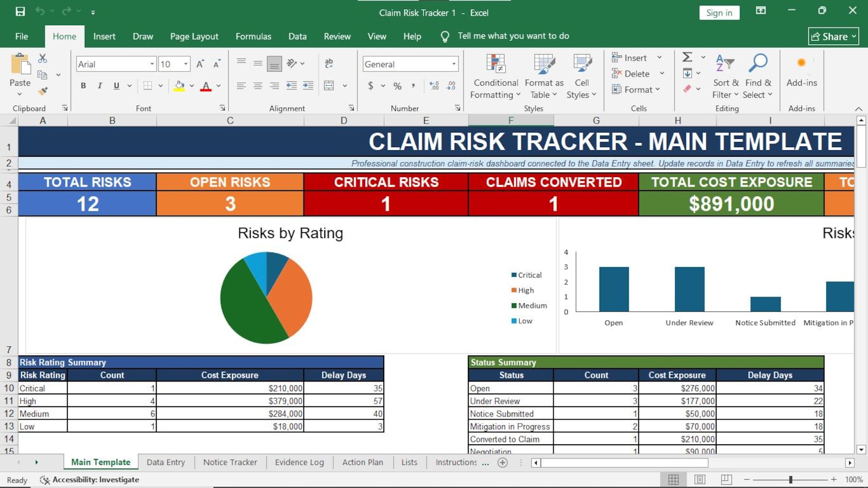The image size is (868, 488).
Task: Click the horizontal sheet scrollbar
Action: click(x=625, y=463)
